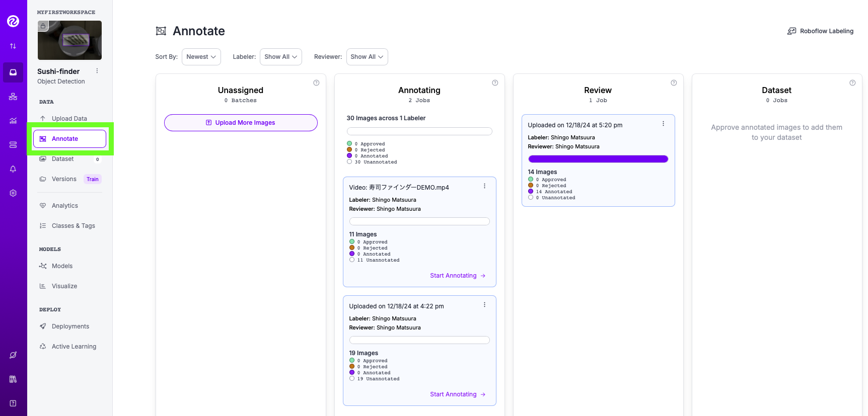Screen dimensions: 868x416
Task: Open the Versions section
Action: tap(64, 179)
